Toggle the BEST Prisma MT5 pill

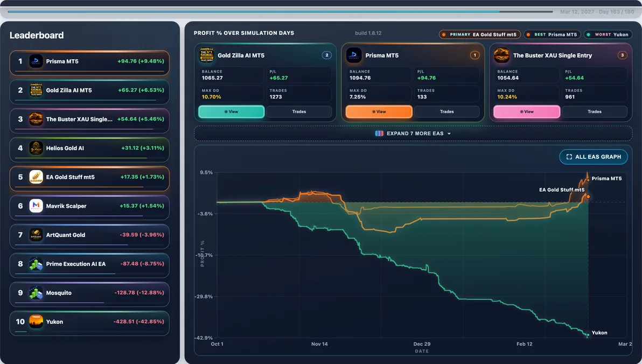tap(552, 35)
